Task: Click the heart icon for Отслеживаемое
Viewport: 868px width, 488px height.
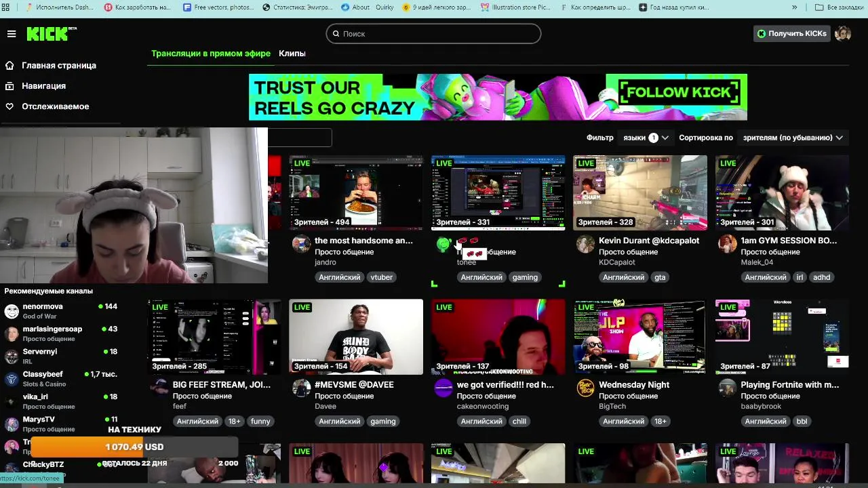Action: coord(9,106)
